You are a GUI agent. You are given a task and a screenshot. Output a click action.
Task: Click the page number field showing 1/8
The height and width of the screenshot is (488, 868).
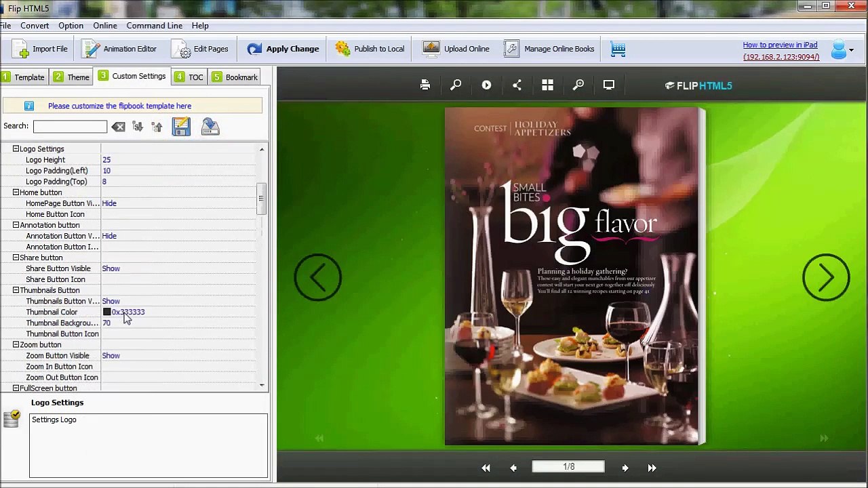pos(568,467)
